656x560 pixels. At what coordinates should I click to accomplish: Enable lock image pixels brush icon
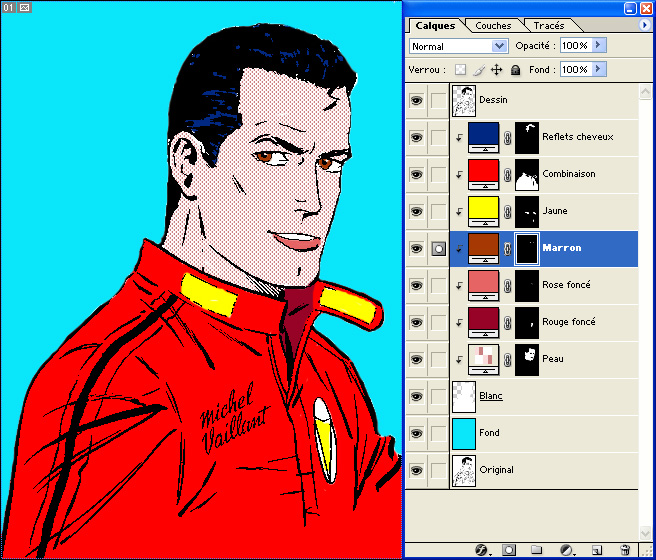click(479, 70)
